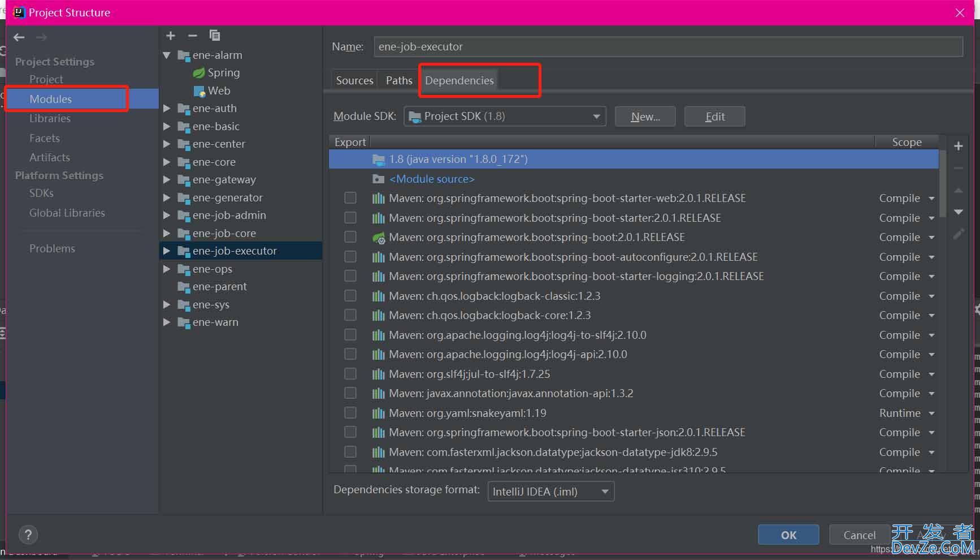The image size is (980, 560).
Task: Expand the ene-job-admin module node
Action: point(167,216)
